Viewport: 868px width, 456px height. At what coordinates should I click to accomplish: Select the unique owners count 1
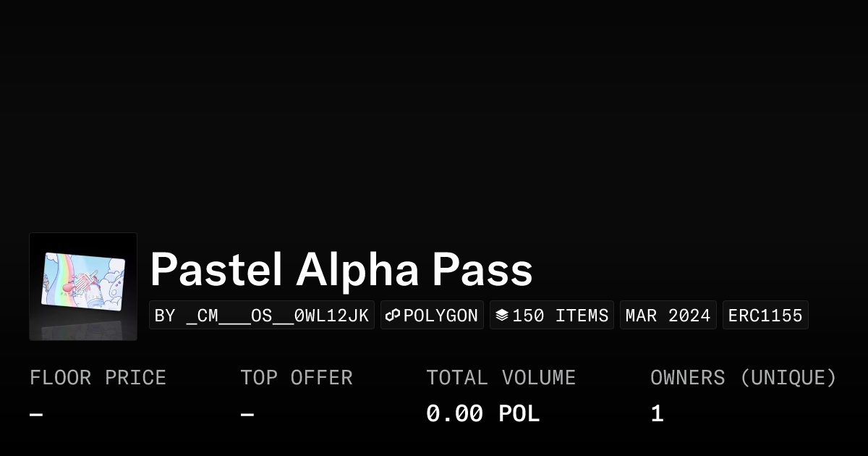click(x=657, y=414)
